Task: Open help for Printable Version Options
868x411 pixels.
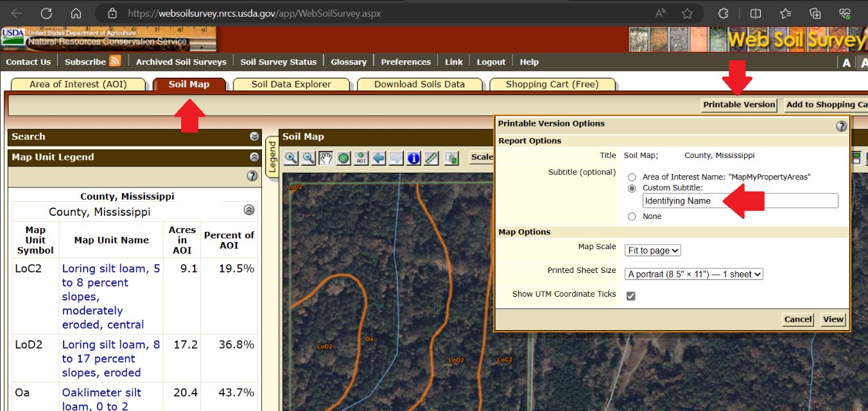Action: point(841,127)
